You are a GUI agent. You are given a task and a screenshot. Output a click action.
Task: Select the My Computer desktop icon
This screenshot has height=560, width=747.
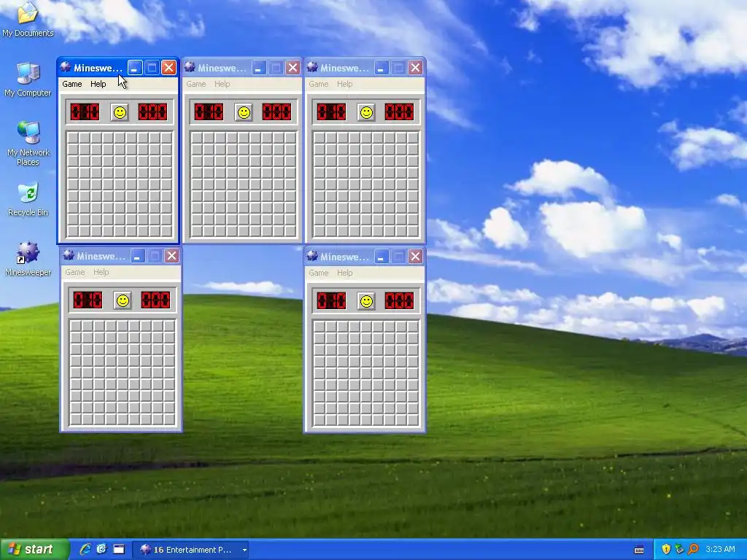click(28, 79)
